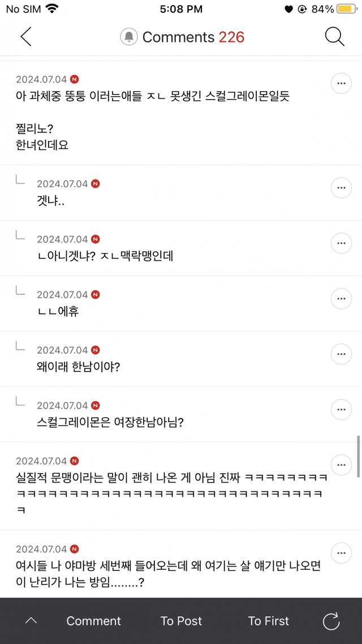Open the search magnifier icon
362x644 pixels.
pos(335,37)
